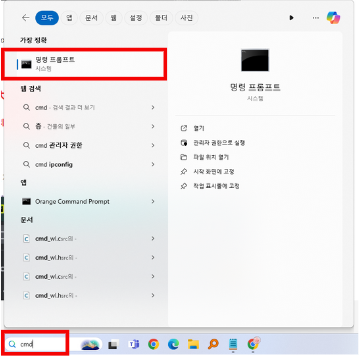Switch to the 폴더 filter tab
This screenshot has height=363, width=361.
pyautogui.click(x=161, y=18)
